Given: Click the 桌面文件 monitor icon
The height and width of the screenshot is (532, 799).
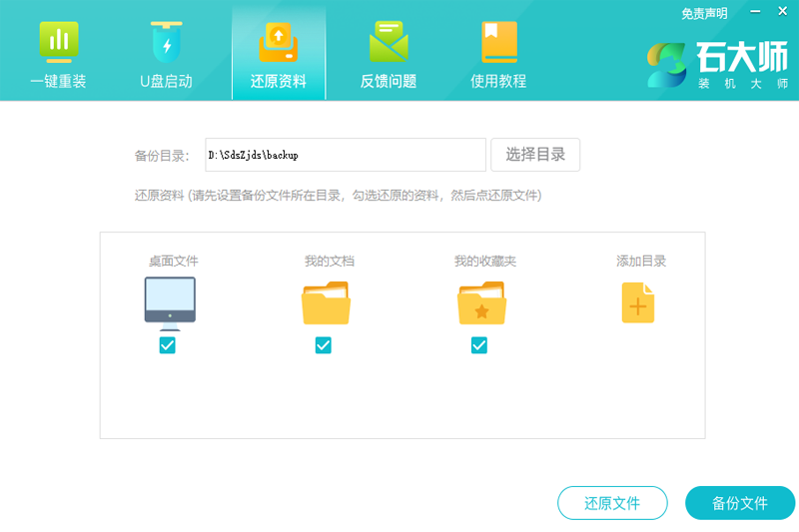Looking at the screenshot, I should coord(170,301).
